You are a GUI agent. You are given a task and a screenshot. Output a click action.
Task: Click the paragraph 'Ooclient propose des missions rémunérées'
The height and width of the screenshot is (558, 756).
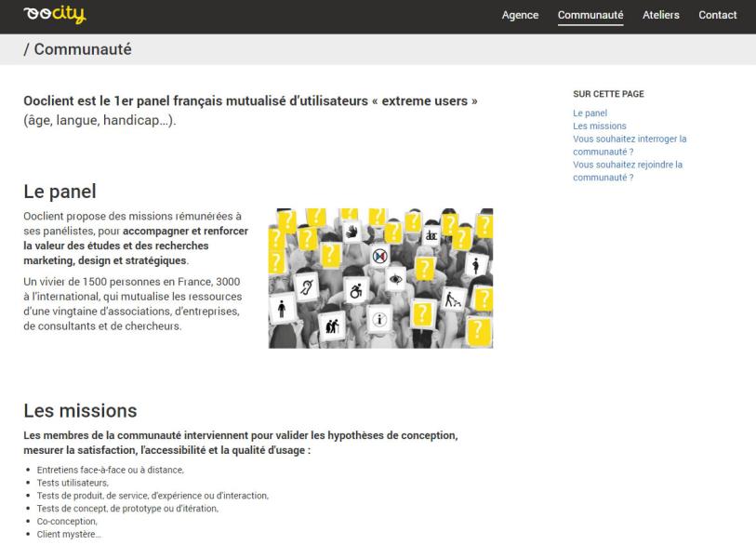click(x=136, y=238)
